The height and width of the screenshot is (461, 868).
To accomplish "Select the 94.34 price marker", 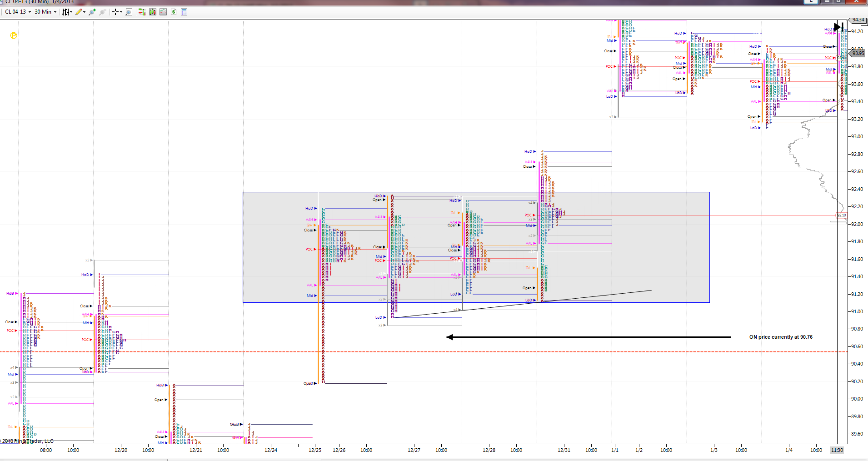I will [x=858, y=20].
